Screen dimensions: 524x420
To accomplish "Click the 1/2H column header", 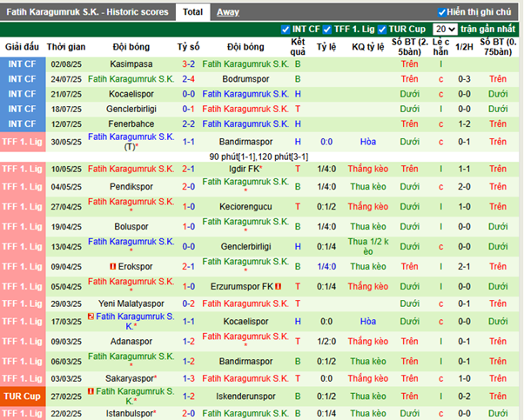I will [464, 47].
